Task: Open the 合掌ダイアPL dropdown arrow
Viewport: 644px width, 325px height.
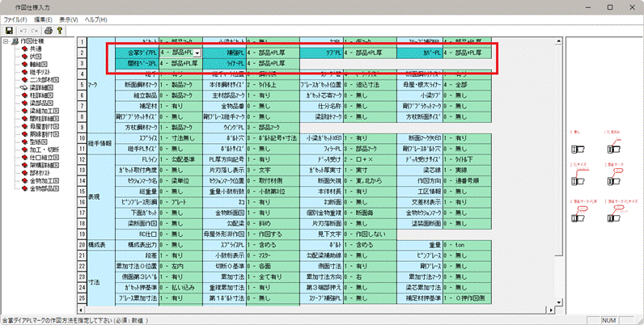Action: pos(197,53)
